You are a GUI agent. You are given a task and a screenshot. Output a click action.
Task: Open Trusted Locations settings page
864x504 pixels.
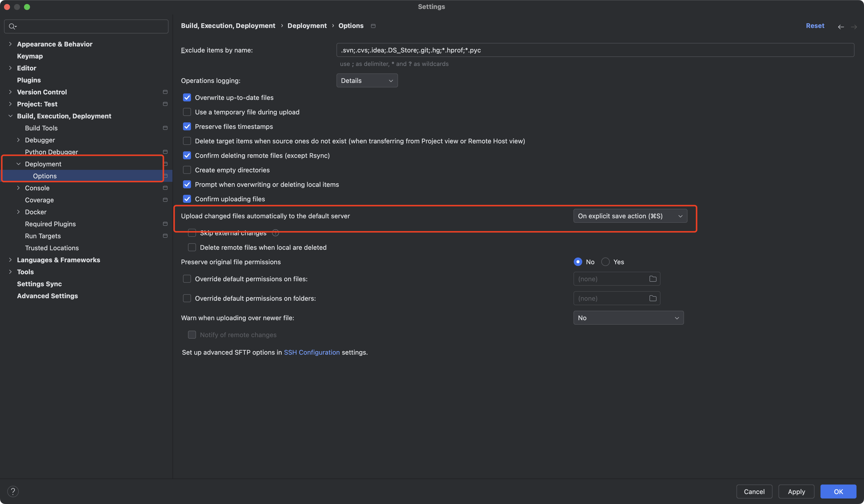coord(52,248)
